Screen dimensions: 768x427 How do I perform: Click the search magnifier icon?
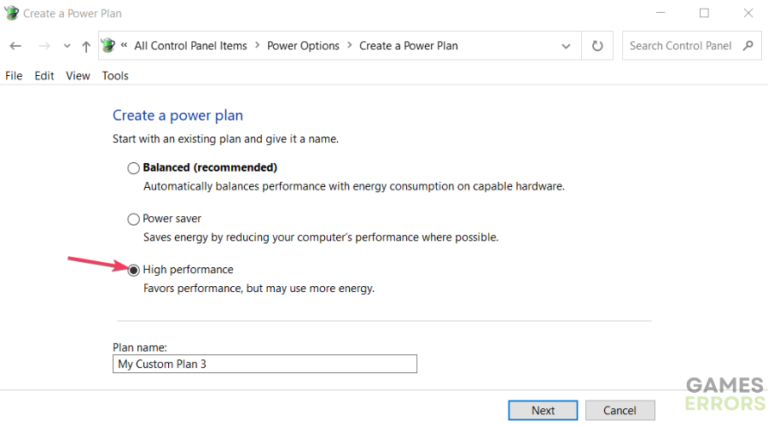(748, 45)
